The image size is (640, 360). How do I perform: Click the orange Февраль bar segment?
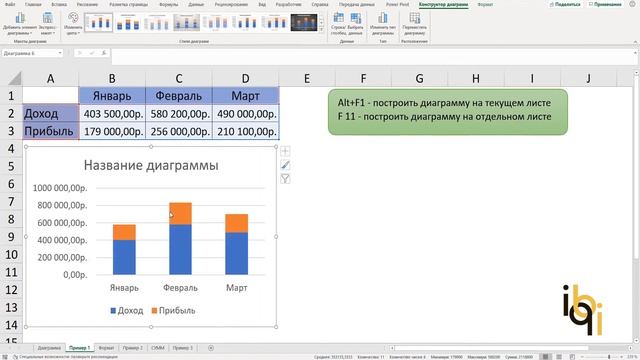click(x=181, y=213)
